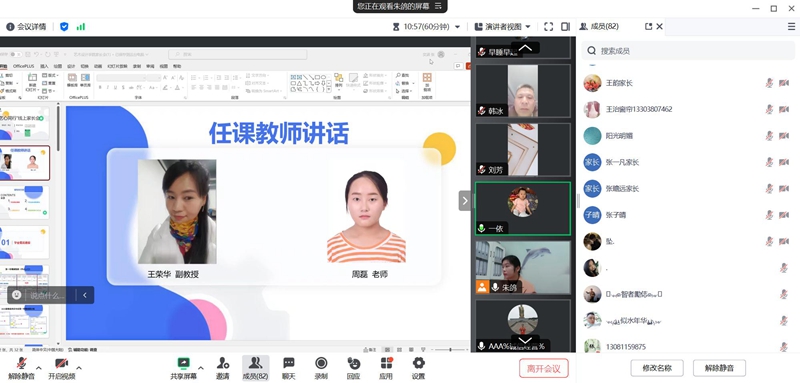This screenshot has width=800, height=383.
Task: Collapse the 说点什么 chat bar arrow
Action: pyautogui.click(x=85, y=295)
